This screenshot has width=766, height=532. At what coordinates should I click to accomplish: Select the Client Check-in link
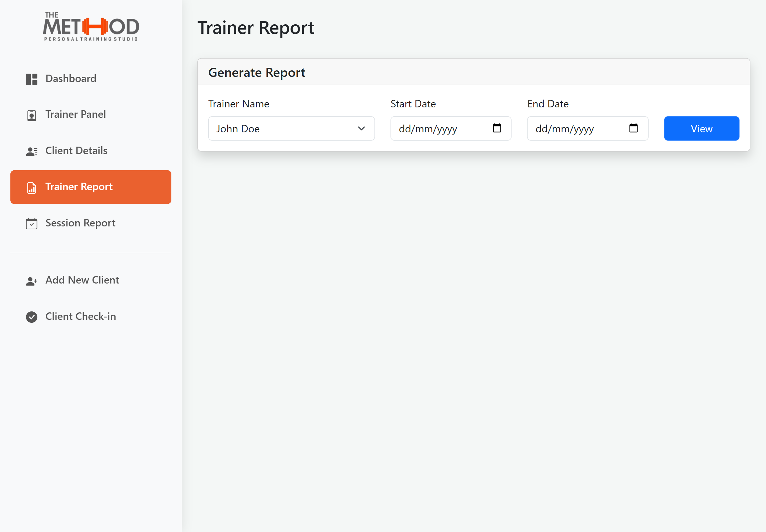pyautogui.click(x=81, y=316)
